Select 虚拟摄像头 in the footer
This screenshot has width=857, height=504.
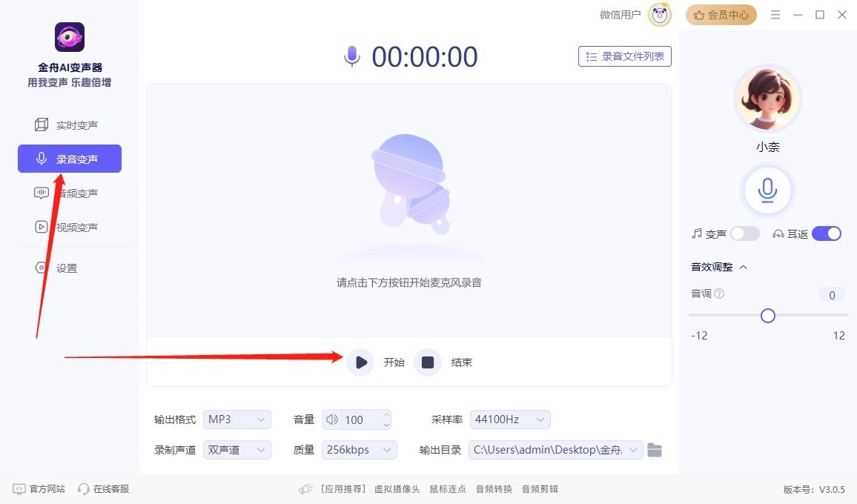[x=397, y=489]
